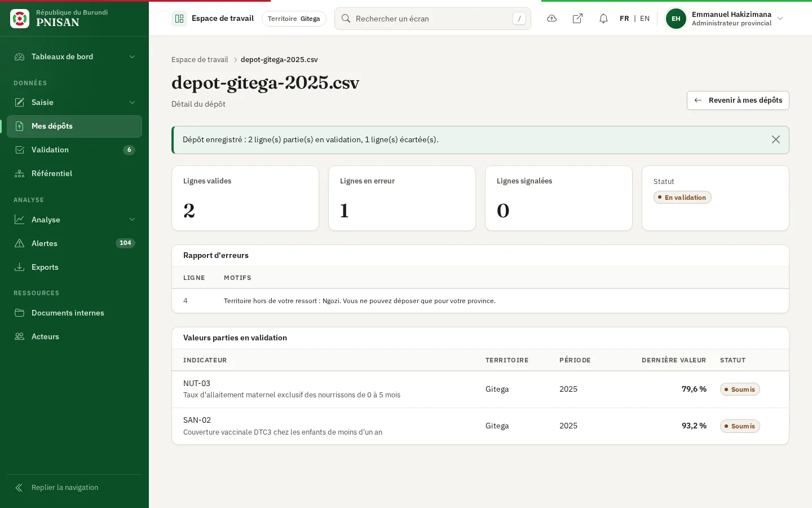Switch language to FR

(x=624, y=19)
